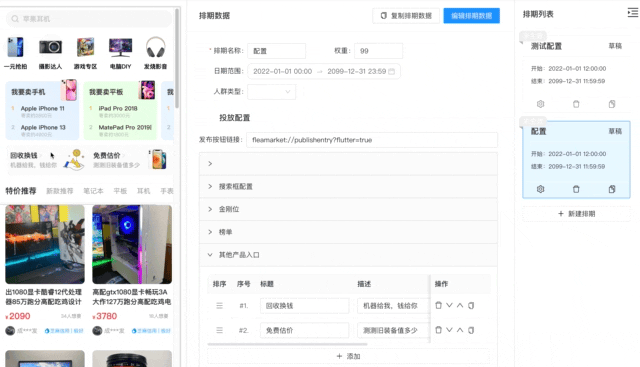
Task: Open the 摄影达人 camera icon
Action: (50, 47)
